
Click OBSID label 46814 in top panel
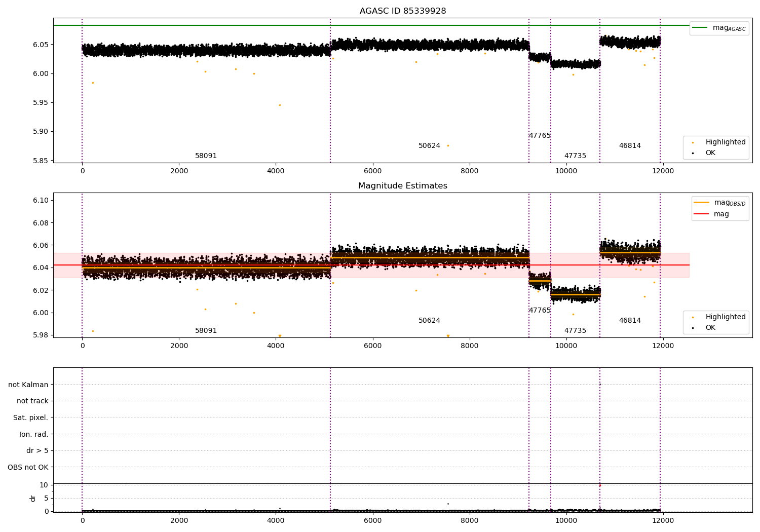click(x=630, y=145)
